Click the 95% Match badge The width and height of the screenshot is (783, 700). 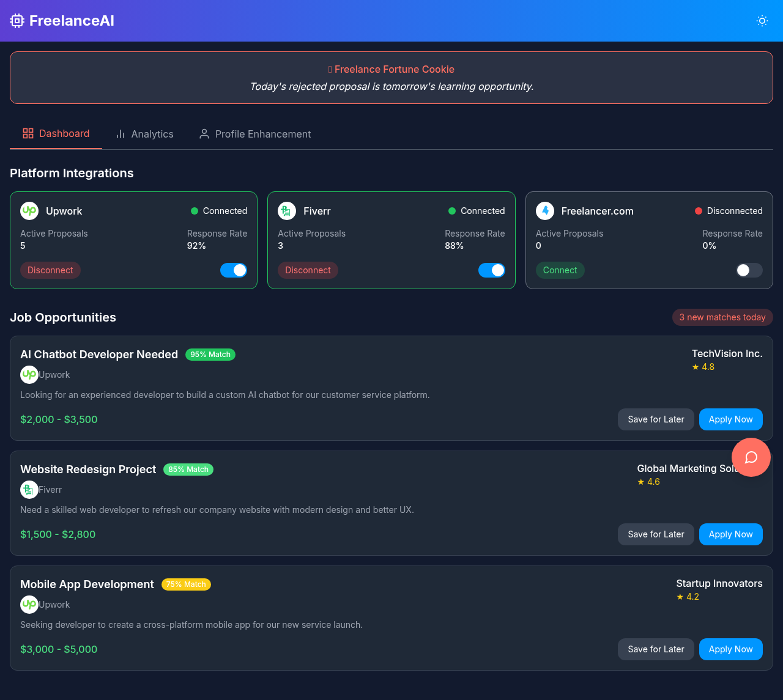pos(210,354)
